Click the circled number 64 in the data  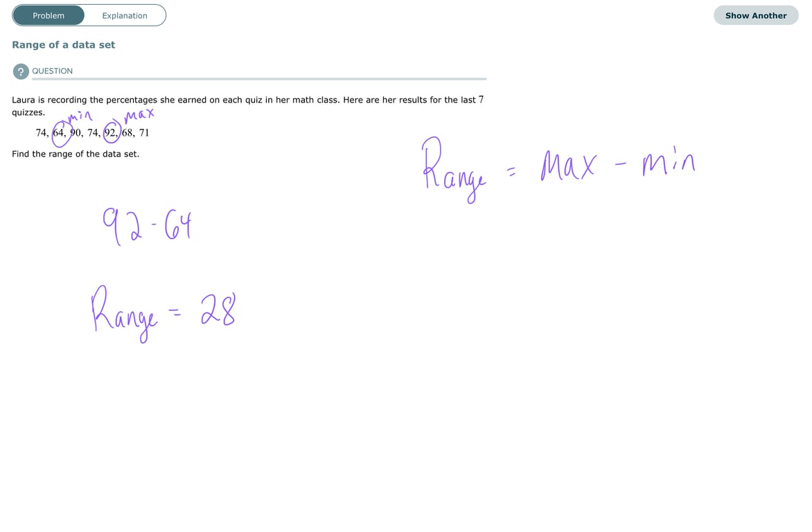click(58, 132)
